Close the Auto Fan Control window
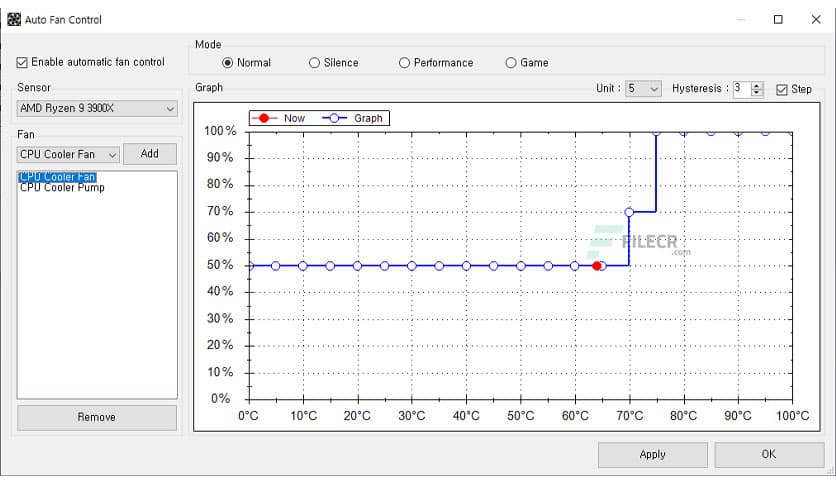836x484 pixels. coord(816,20)
